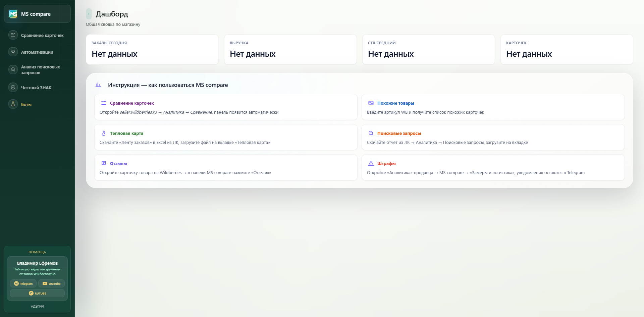Screen dimensions: 644x317
Task: Click the Дашборд page heading
Action: pos(112,14)
